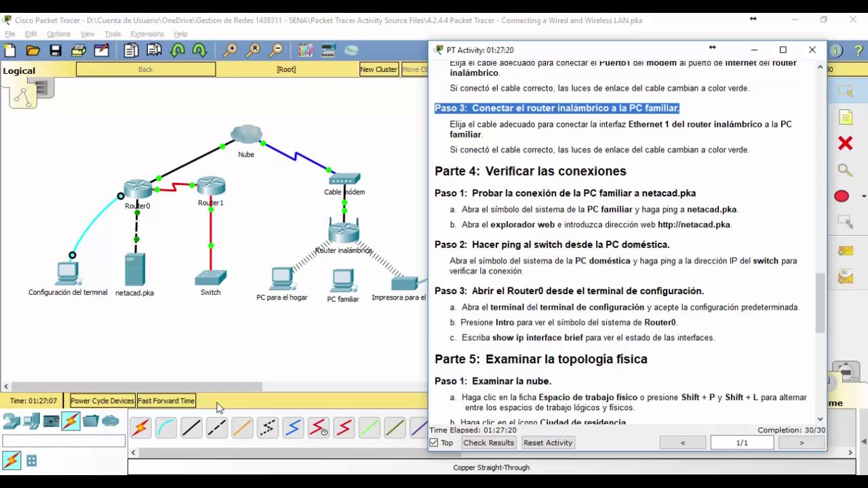Open the View menu
The width and height of the screenshot is (868, 488).
[x=87, y=34]
